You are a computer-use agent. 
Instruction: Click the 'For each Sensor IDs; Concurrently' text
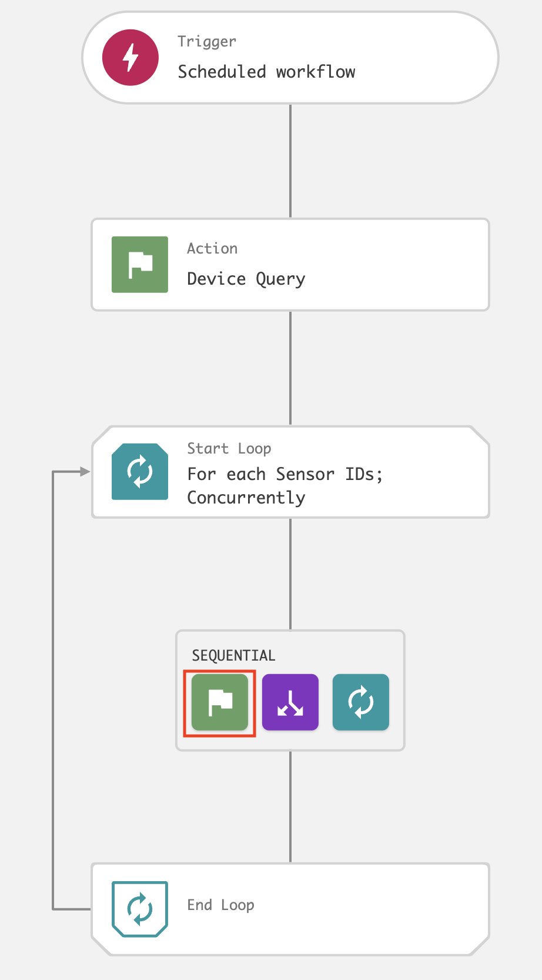click(285, 486)
